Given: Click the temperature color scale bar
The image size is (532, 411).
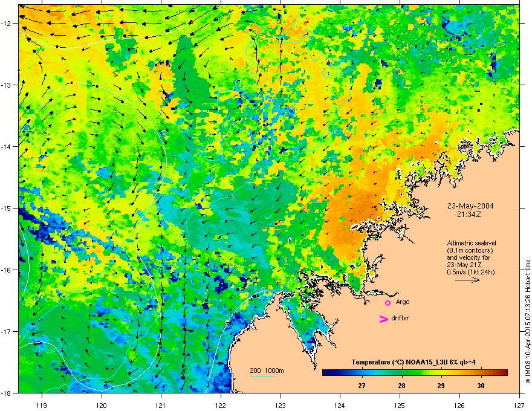Looking at the screenshot, I should click(415, 373).
